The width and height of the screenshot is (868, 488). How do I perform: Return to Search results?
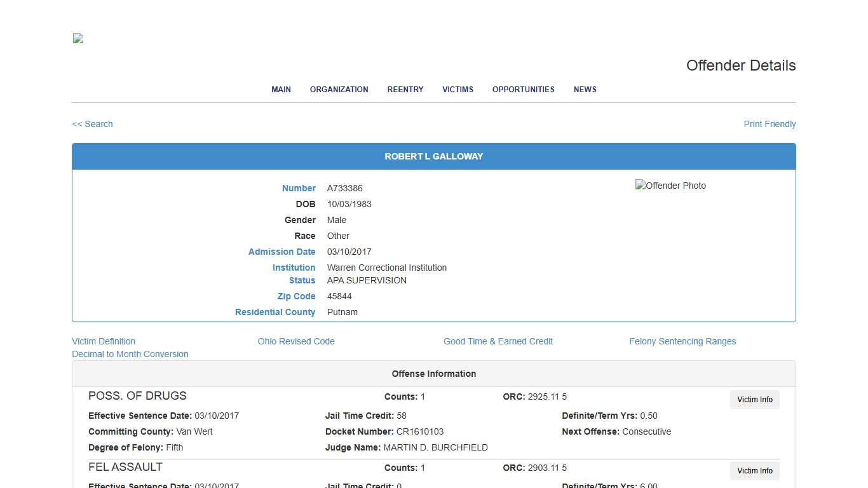coord(92,124)
